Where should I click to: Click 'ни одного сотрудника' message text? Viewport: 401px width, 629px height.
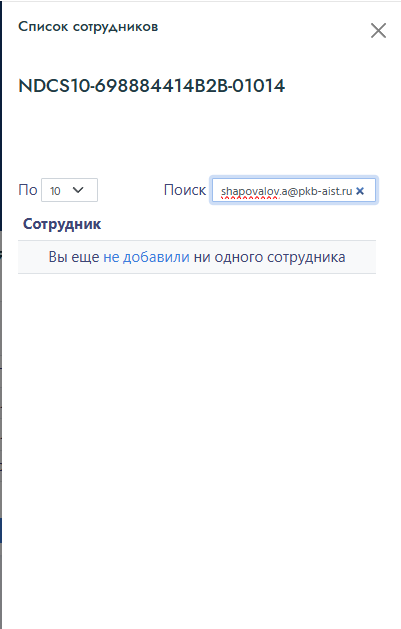click(269, 257)
